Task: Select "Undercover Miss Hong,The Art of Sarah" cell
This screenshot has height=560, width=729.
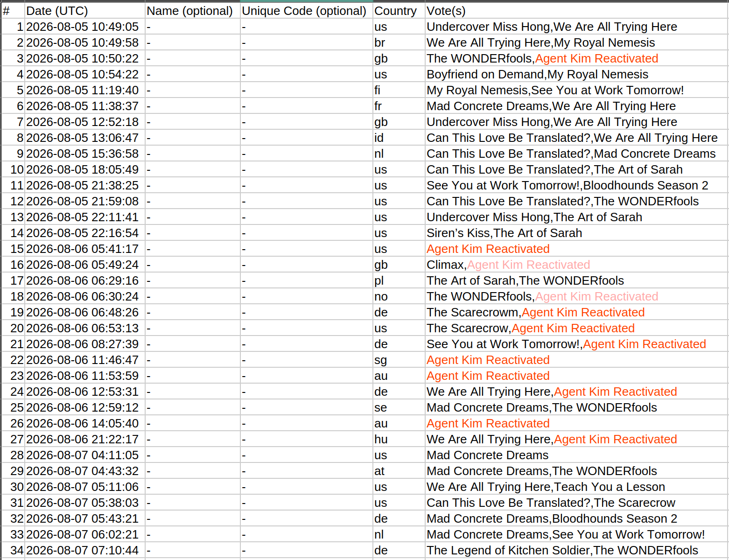Action: point(576,217)
